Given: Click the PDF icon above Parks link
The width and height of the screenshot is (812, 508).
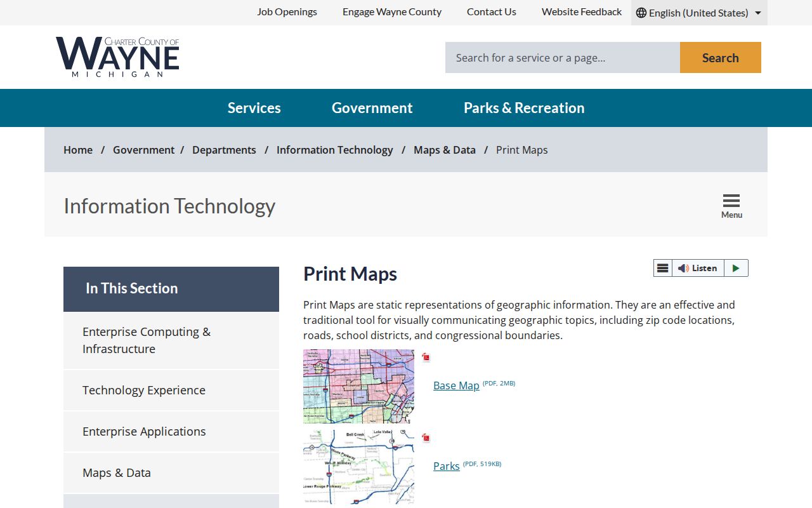Looking at the screenshot, I should point(426,438).
